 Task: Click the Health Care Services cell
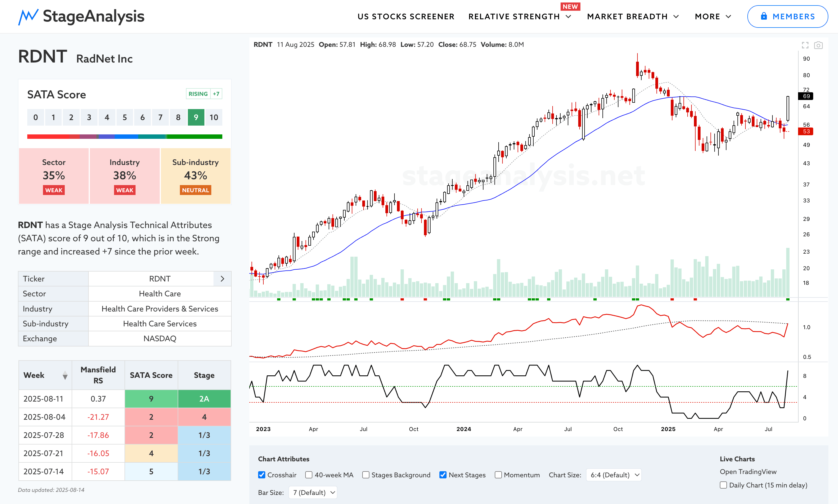pyautogui.click(x=160, y=324)
